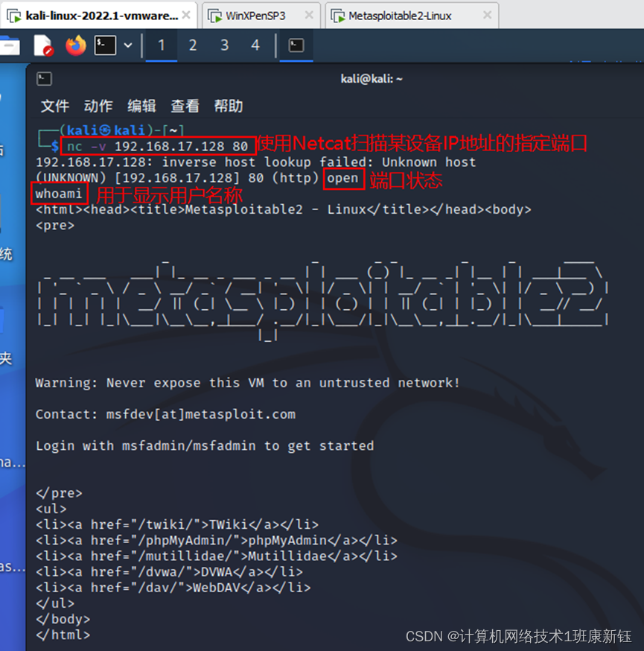Select the running terminal window in taskbar
This screenshot has height=651, width=644.
pos(296,45)
